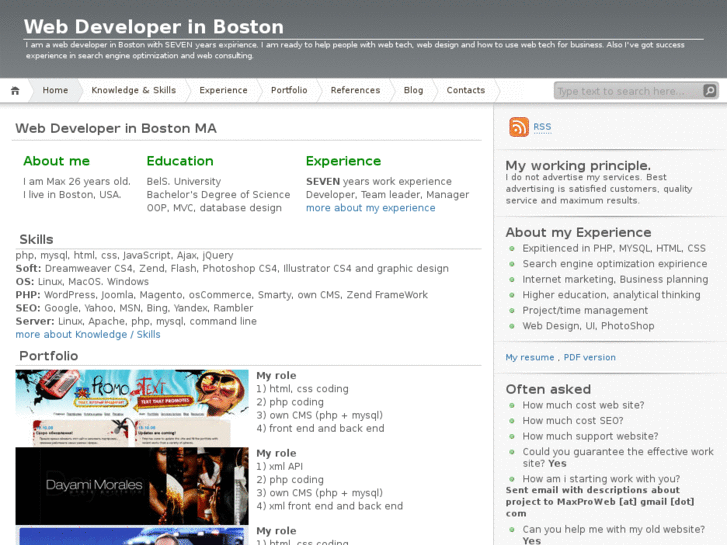The image size is (727, 545).
Task: Follow 'more about my experience' link
Action: click(370, 208)
